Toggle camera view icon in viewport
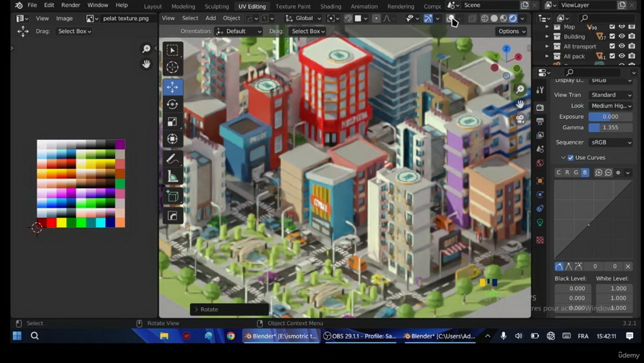This screenshot has height=363, width=644. pos(520,119)
